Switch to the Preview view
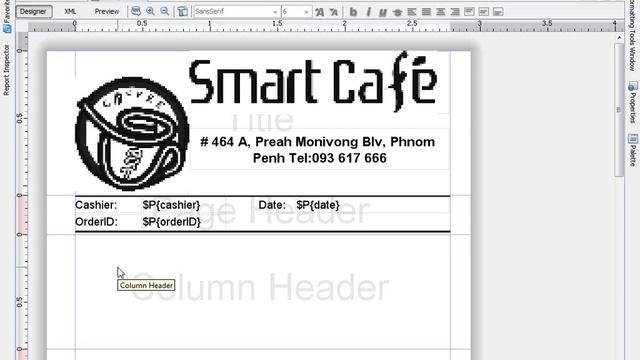The width and height of the screenshot is (640, 360). 107,11
